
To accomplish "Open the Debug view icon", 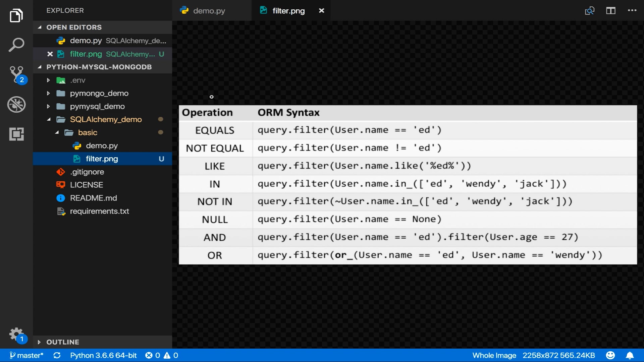I will click(16, 104).
